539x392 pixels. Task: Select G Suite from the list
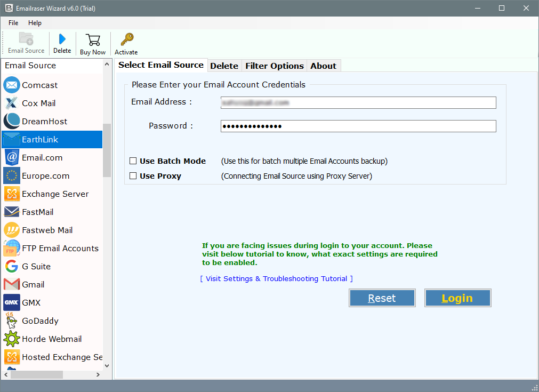(52, 267)
